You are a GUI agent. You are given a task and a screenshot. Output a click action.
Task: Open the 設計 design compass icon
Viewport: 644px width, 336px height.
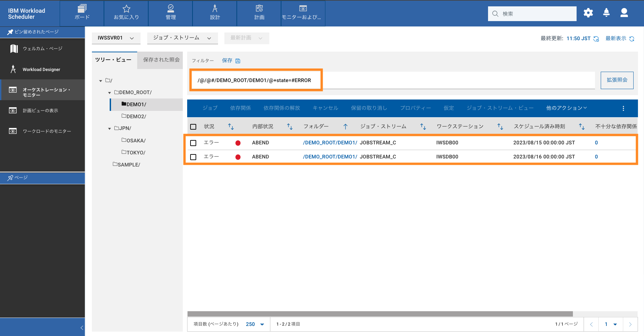(x=215, y=8)
